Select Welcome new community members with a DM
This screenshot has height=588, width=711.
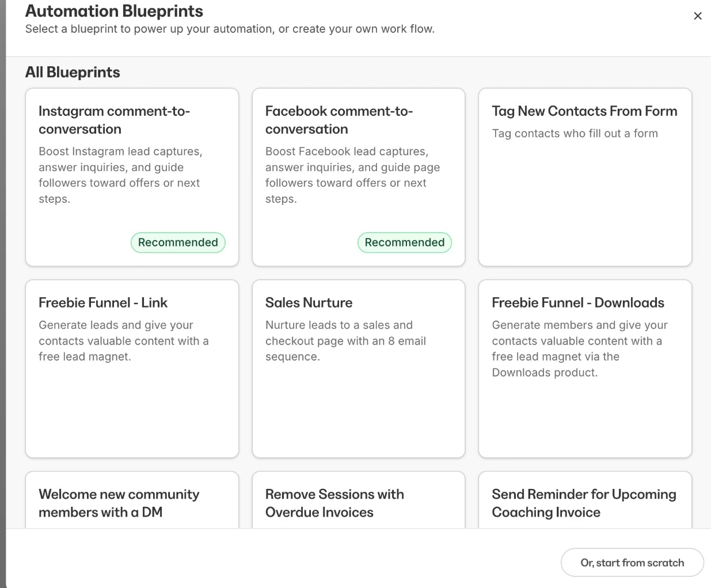click(132, 500)
